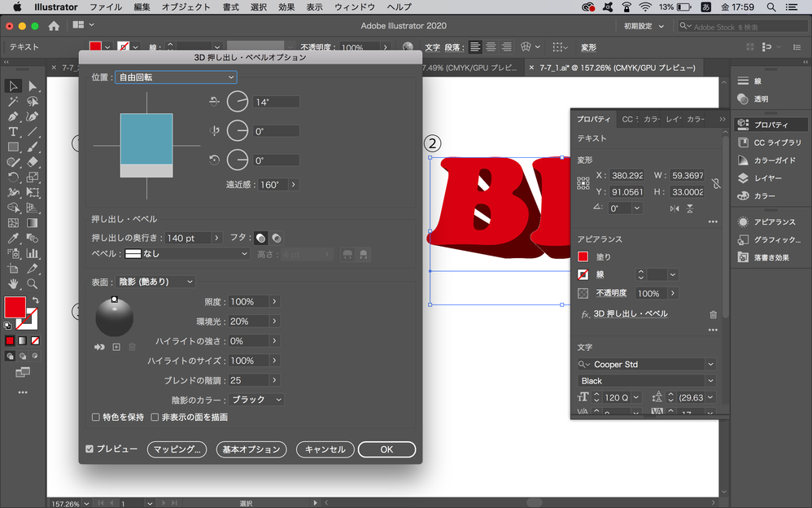Click the red 塗り swatch in アピアランス

pyautogui.click(x=583, y=257)
